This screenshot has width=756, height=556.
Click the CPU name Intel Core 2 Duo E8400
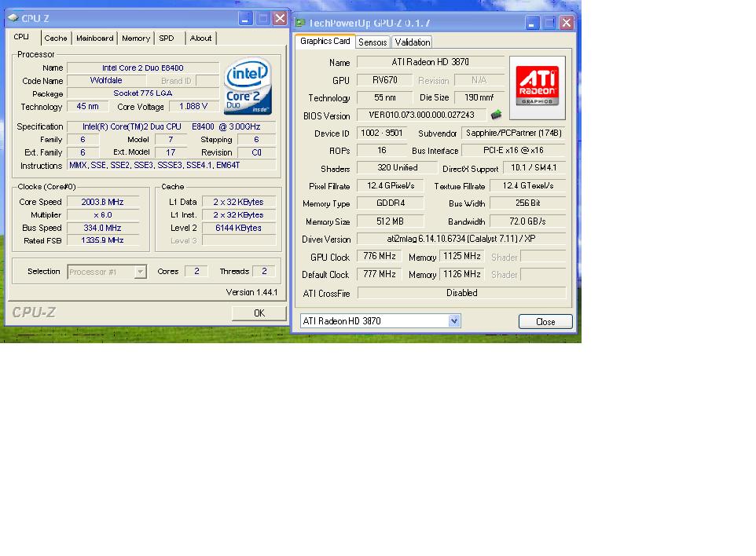pos(143,68)
